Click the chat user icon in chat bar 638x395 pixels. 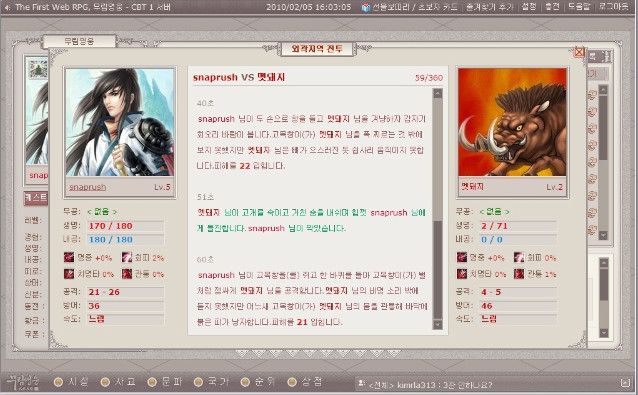point(361,383)
